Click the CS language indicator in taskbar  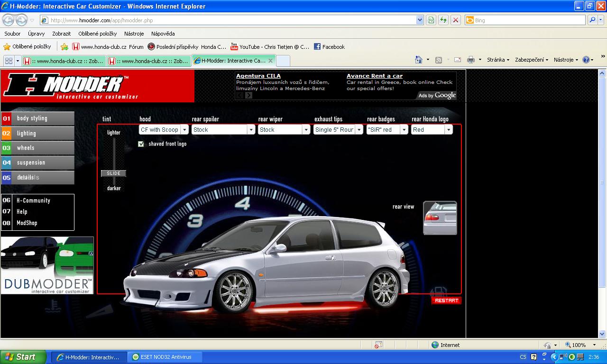523,357
